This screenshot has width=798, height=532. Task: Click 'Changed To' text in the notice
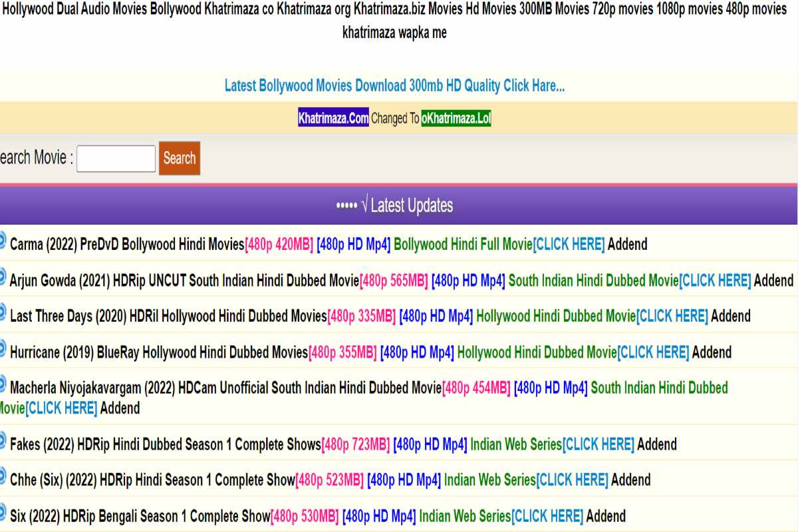pyautogui.click(x=395, y=119)
